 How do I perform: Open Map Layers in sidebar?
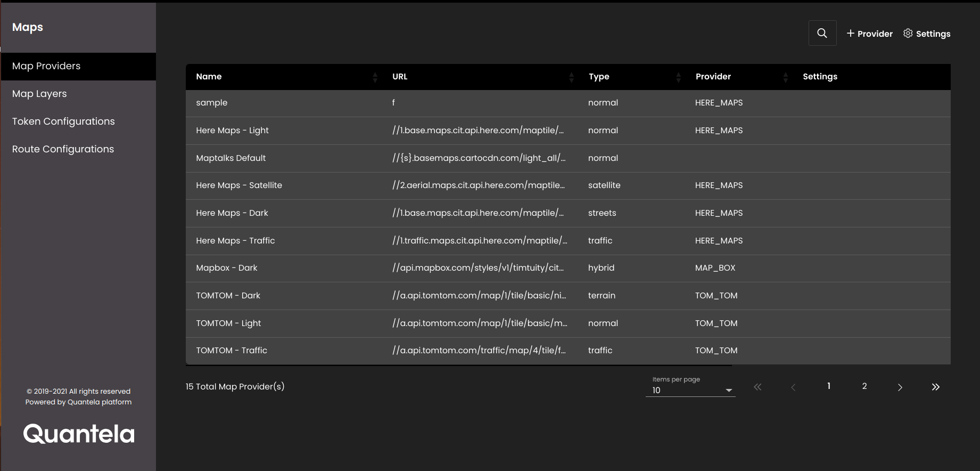[x=78, y=94]
